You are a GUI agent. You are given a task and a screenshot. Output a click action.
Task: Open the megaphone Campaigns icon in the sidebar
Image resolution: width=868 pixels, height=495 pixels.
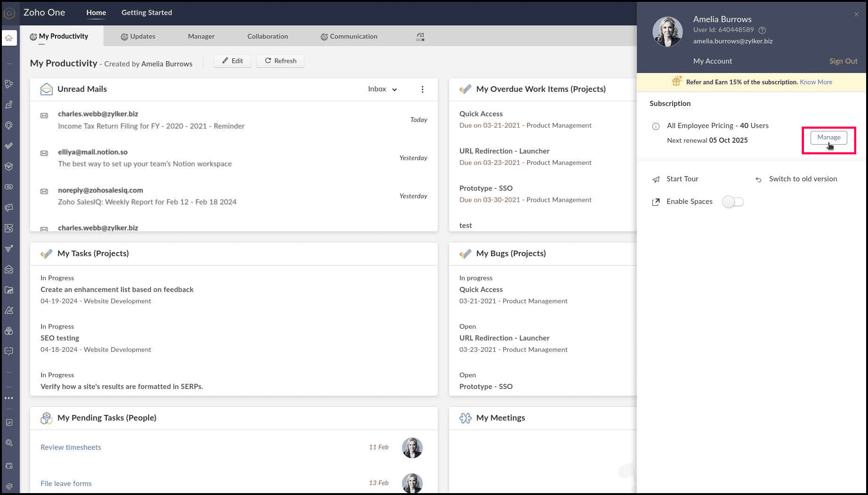coord(9,207)
